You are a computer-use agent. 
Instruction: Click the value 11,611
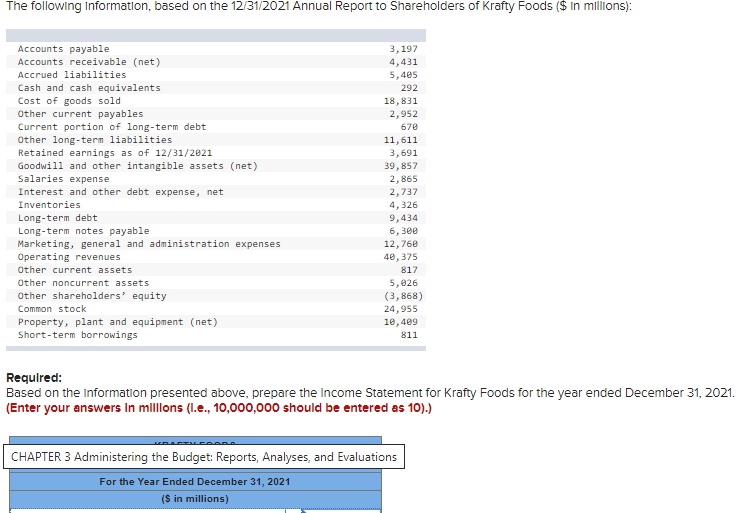point(401,140)
